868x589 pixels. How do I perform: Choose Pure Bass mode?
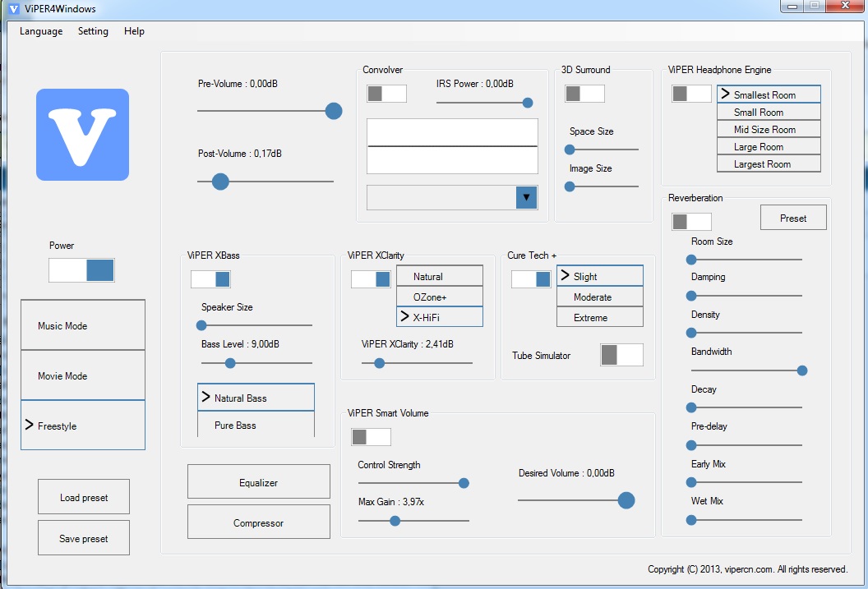tap(256, 424)
